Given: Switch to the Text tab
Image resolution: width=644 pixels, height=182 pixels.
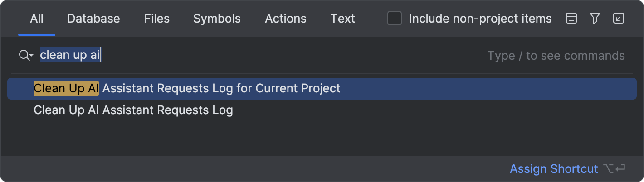Looking at the screenshot, I should point(343,19).
